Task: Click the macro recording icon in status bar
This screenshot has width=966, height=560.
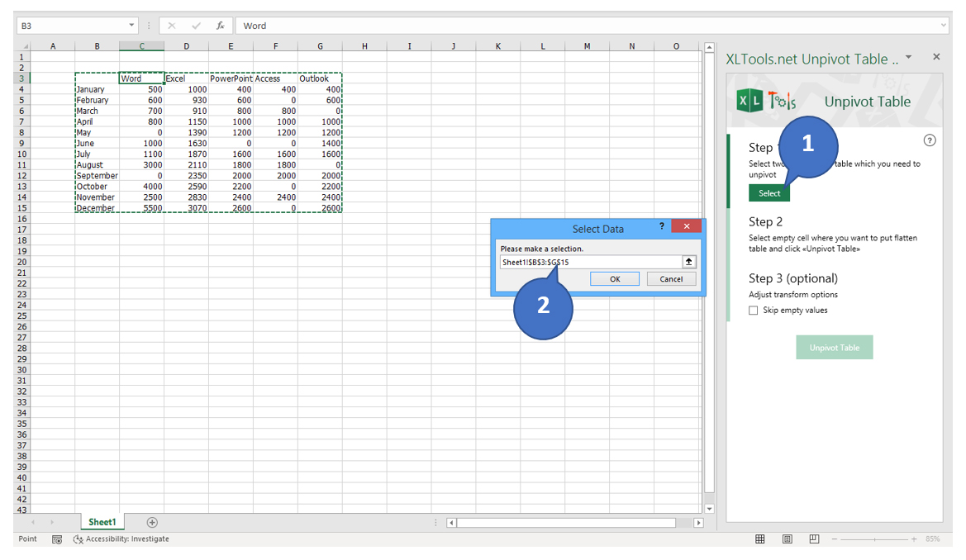Action: [57, 539]
